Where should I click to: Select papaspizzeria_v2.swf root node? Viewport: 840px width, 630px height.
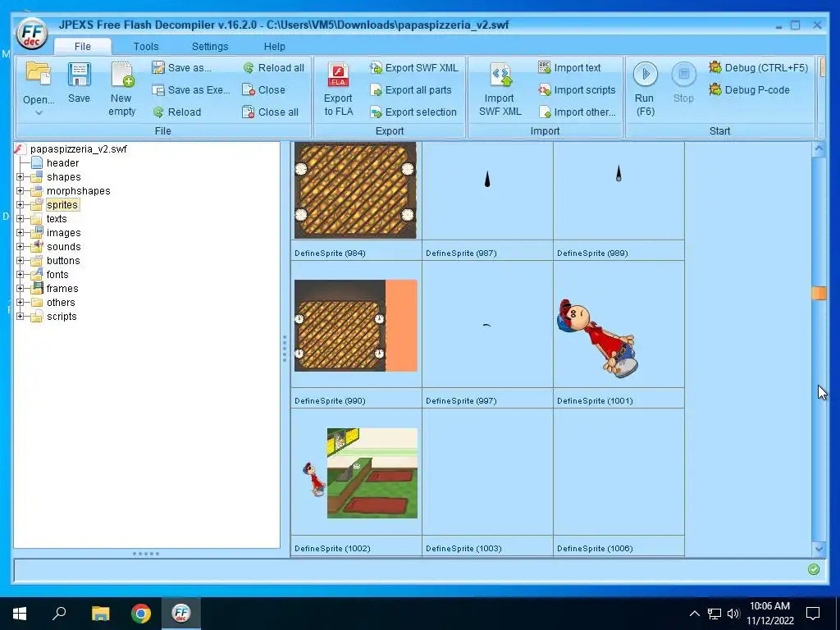point(78,149)
